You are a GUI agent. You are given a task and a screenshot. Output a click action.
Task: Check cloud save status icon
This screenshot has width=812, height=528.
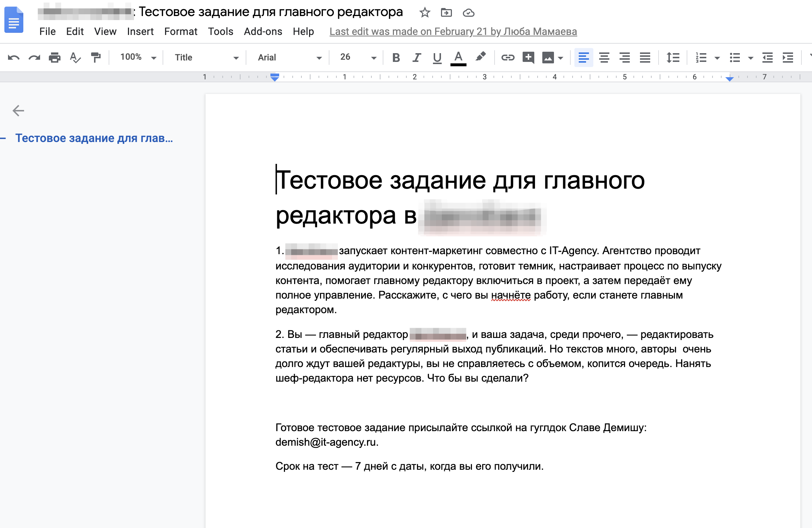468,13
